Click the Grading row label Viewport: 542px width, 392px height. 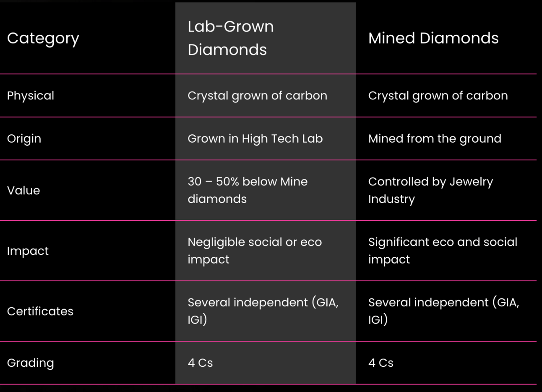(31, 363)
